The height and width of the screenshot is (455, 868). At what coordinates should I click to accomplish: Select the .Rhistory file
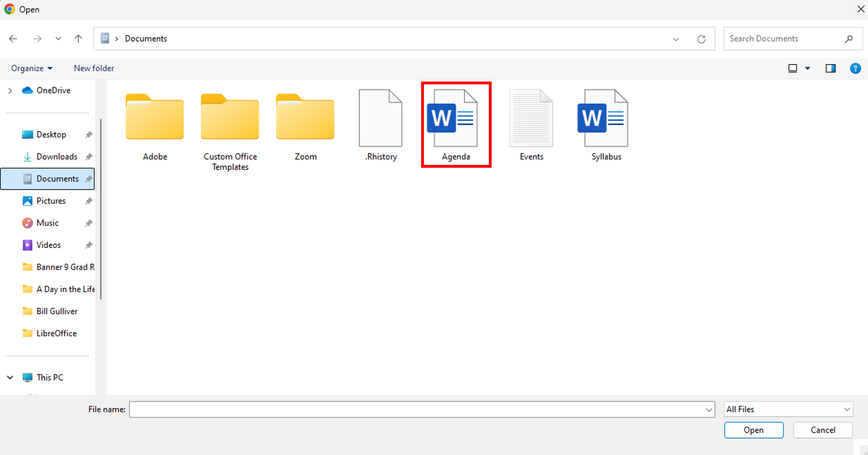[381, 118]
